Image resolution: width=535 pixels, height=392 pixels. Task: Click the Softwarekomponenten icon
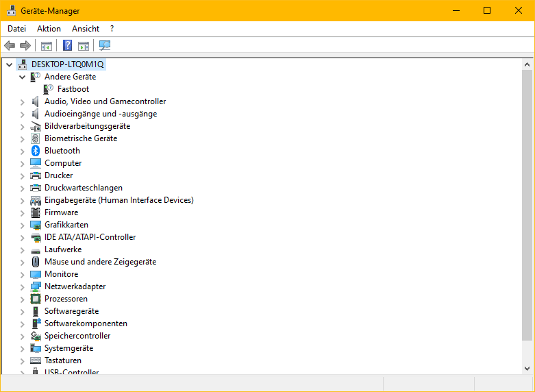coord(36,323)
